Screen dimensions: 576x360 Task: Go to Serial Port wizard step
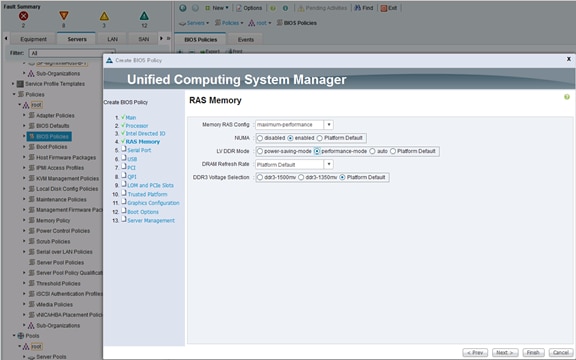click(x=139, y=150)
